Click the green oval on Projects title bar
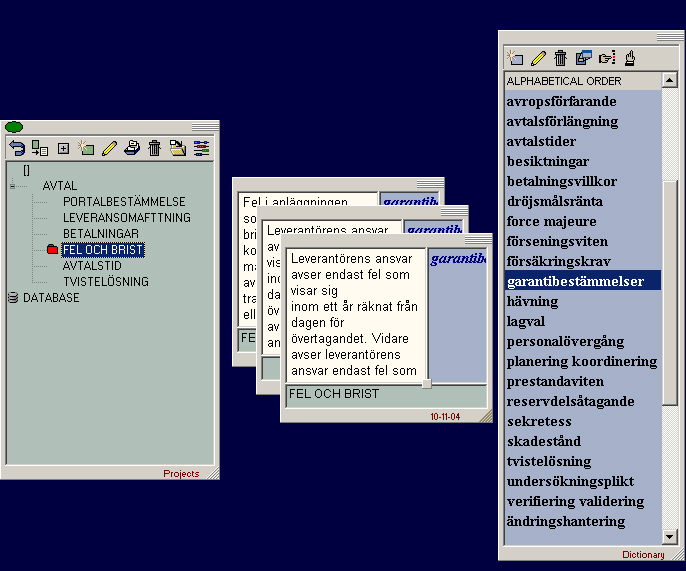 (14, 127)
